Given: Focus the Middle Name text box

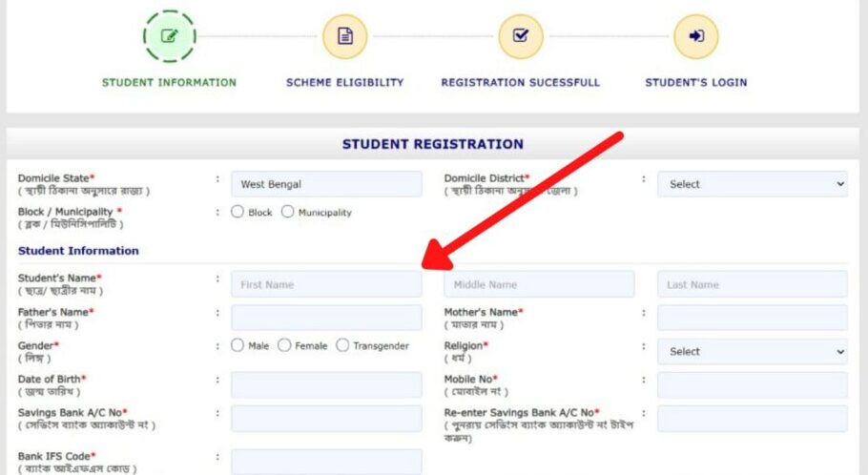Looking at the screenshot, I should coord(539,284).
